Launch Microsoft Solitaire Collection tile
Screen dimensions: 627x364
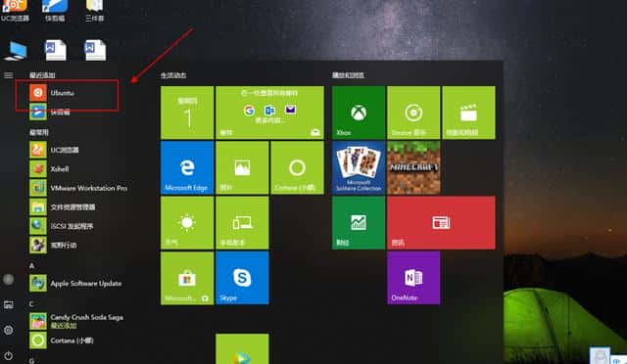point(359,168)
